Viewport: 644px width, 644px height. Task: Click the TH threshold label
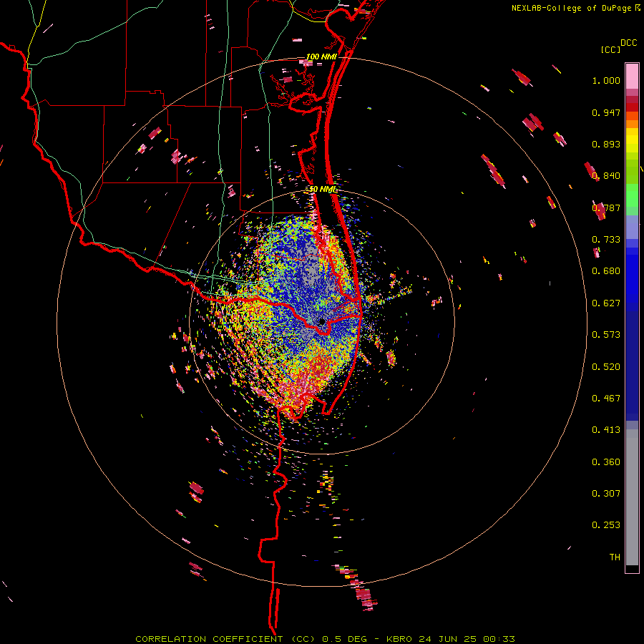tap(615, 557)
